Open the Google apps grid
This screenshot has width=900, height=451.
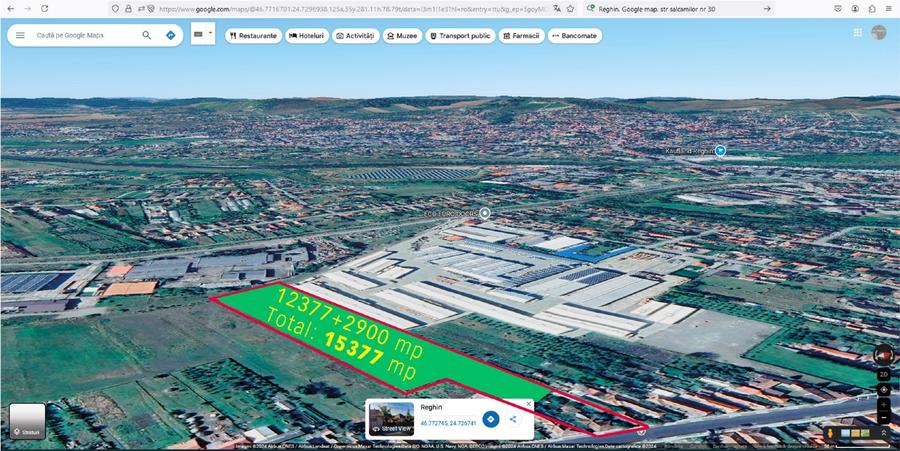tap(858, 33)
